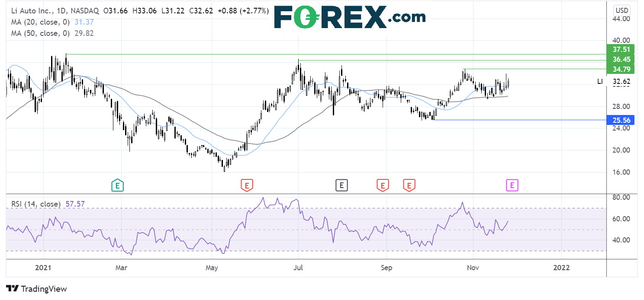
Task: Click 40.00 on the price axis
Action: 621,41
